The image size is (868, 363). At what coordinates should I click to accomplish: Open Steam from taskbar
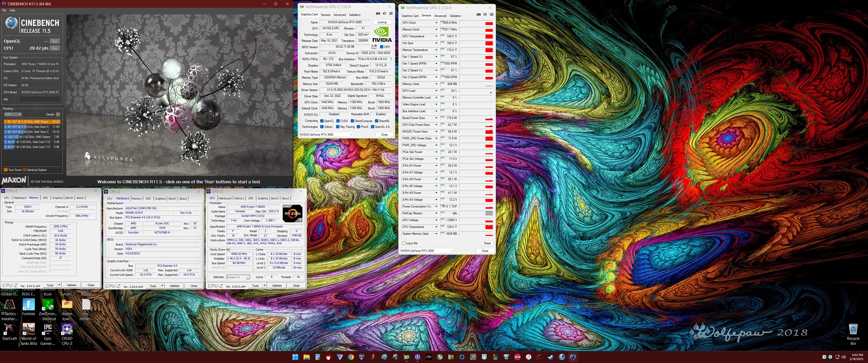551,357
